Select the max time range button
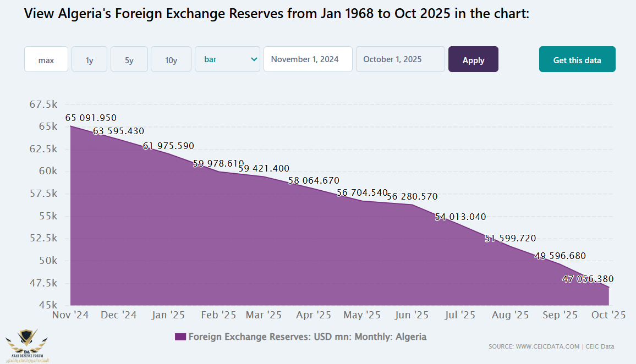 (x=46, y=59)
